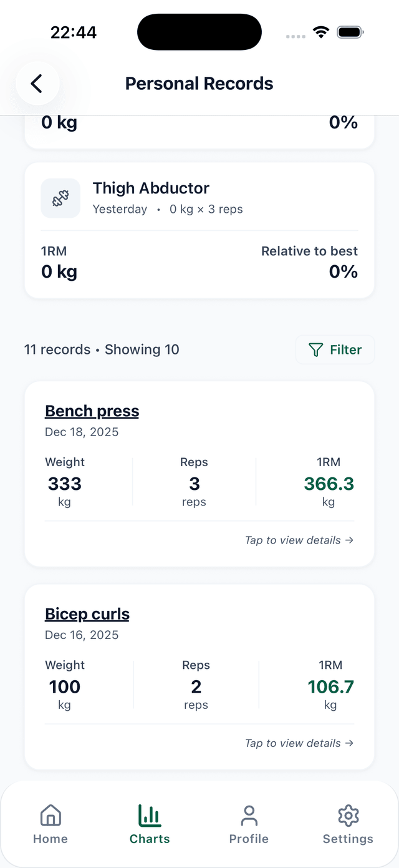
Task: Open the Bicep curls record link
Action: point(87,613)
